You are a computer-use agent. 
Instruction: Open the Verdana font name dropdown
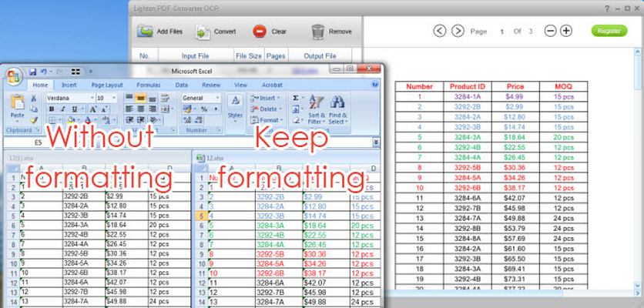(x=92, y=98)
